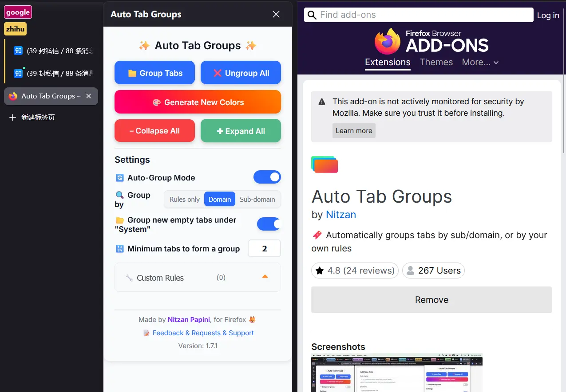The height and width of the screenshot is (392, 566).
Task: Click the Minimum tabs number field
Action: tap(265, 248)
